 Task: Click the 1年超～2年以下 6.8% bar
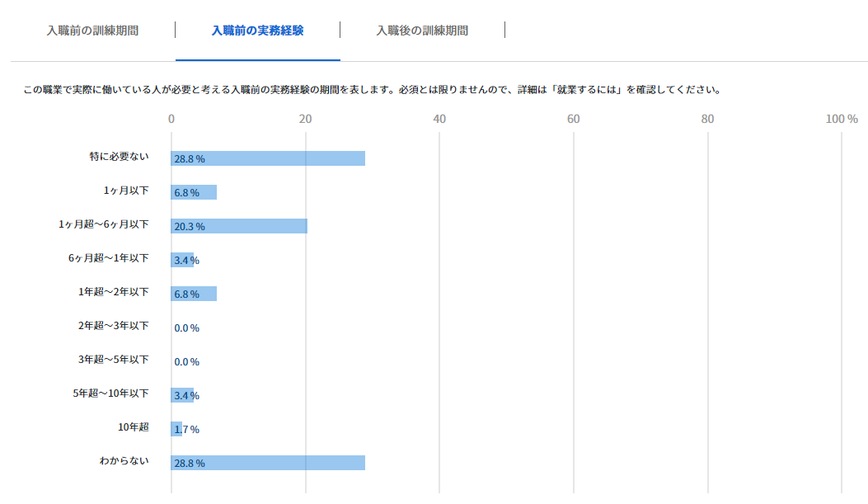click(x=194, y=294)
